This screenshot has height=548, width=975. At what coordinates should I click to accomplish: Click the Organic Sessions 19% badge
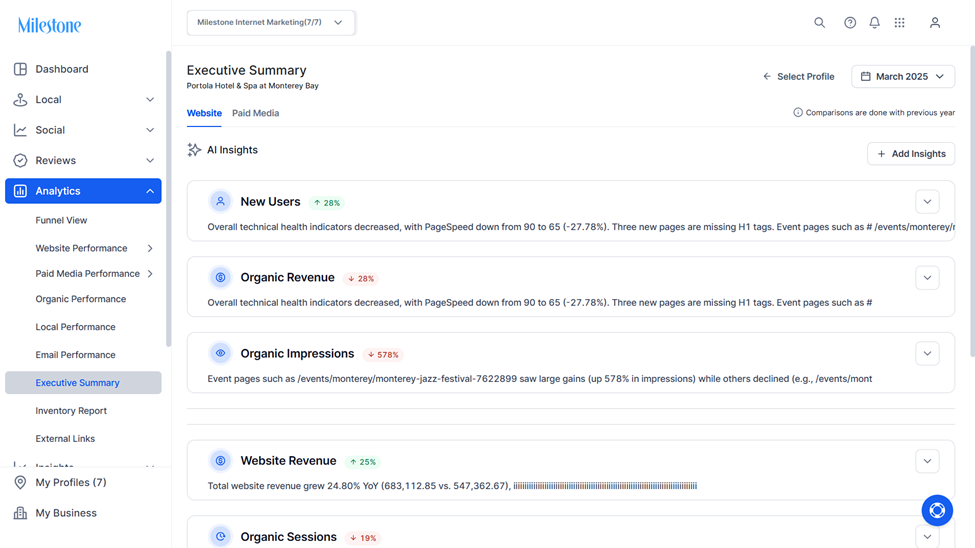pos(363,538)
